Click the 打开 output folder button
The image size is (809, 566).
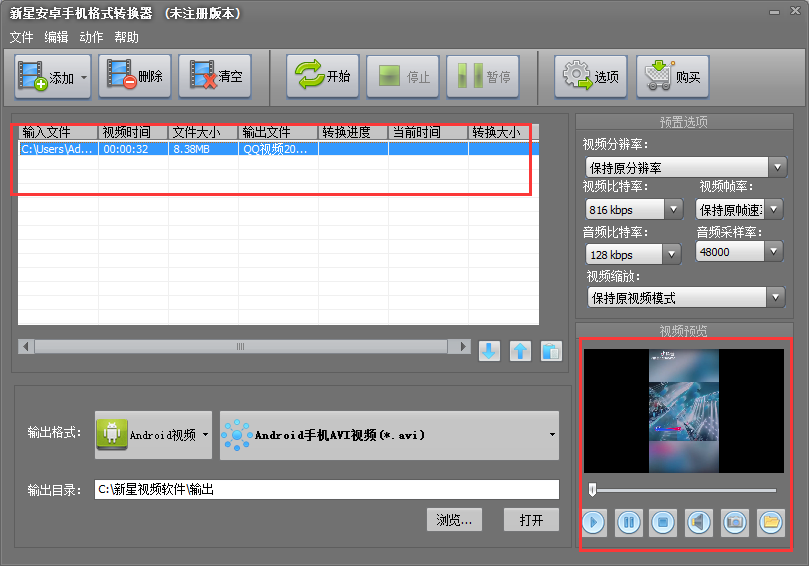(x=531, y=520)
